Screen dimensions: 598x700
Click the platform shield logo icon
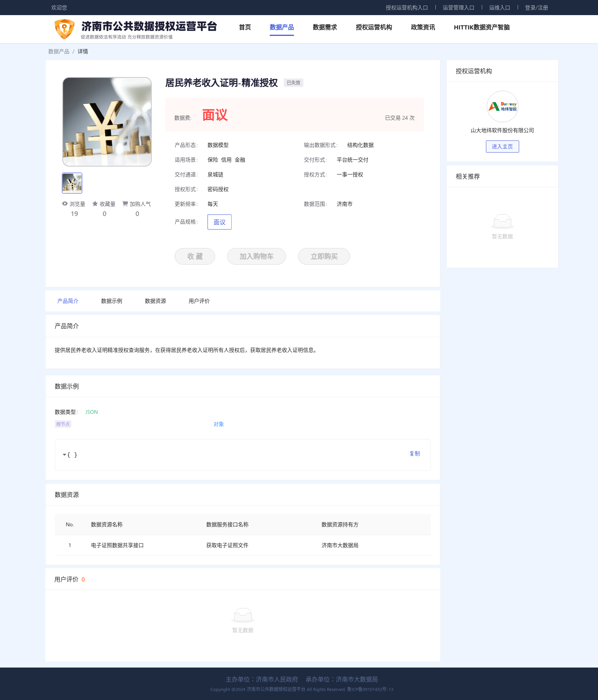click(65, 29)
